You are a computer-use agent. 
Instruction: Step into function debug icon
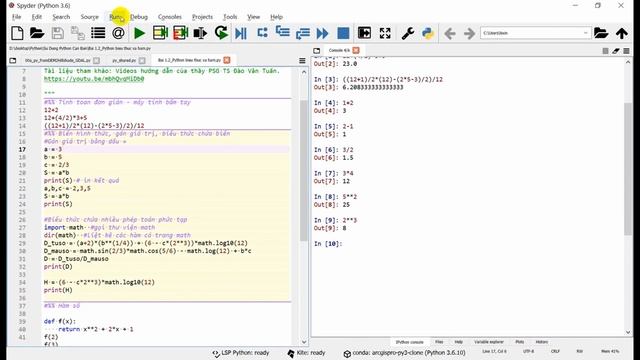[x=282, y=32]
